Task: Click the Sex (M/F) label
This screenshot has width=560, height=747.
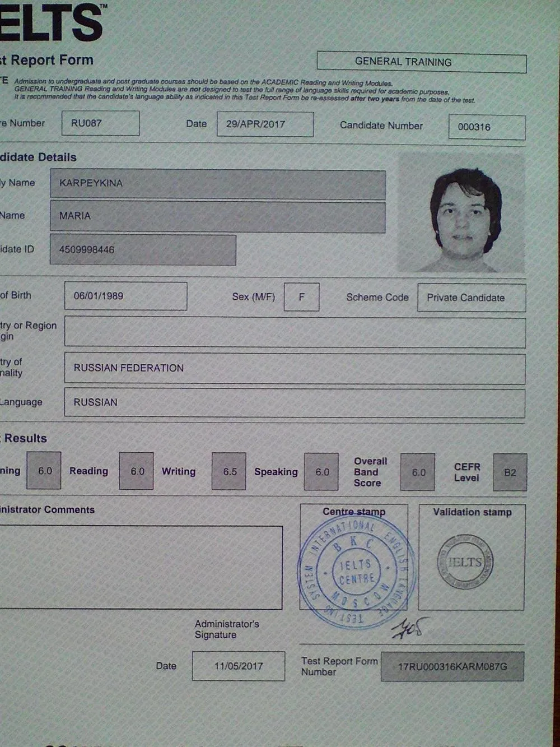Action: coord(254,297)
